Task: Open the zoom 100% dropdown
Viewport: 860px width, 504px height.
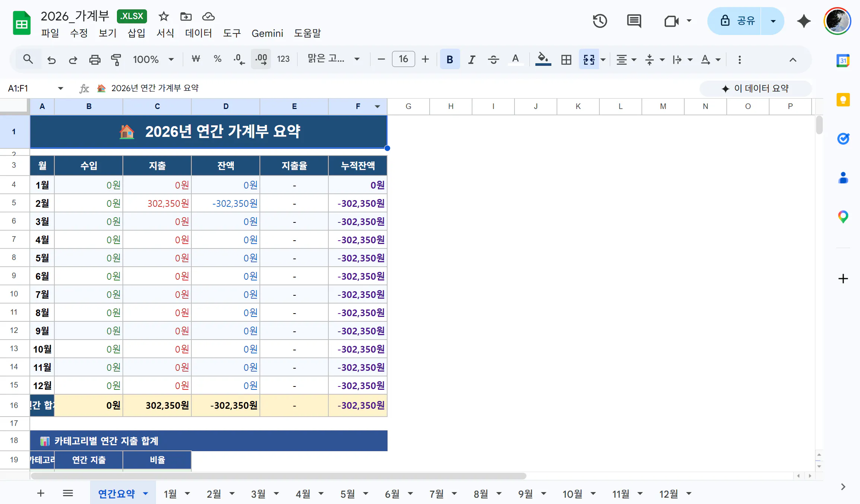Action: (153, 60)
